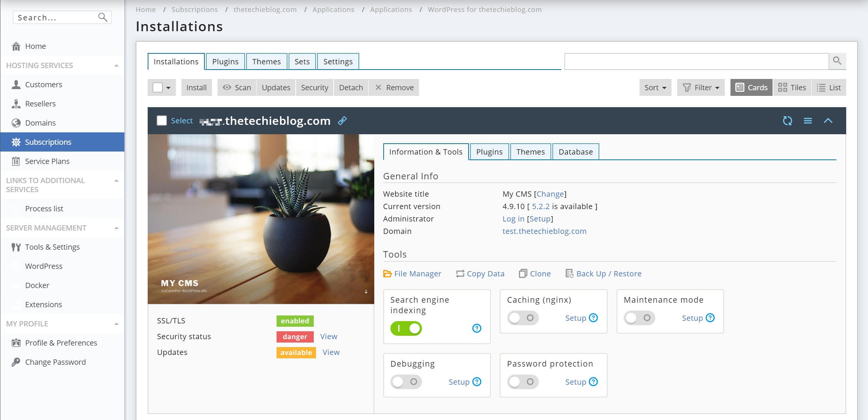This screenshot has width=868, height=420.
Task: Collapse the installation card with the chevron
Action: coord(828,121)
